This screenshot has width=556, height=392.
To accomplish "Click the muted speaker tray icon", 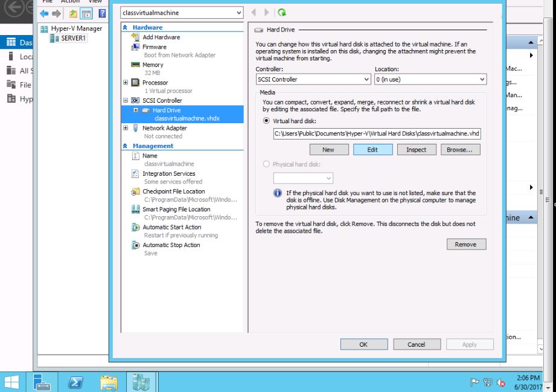I will 502,382.
